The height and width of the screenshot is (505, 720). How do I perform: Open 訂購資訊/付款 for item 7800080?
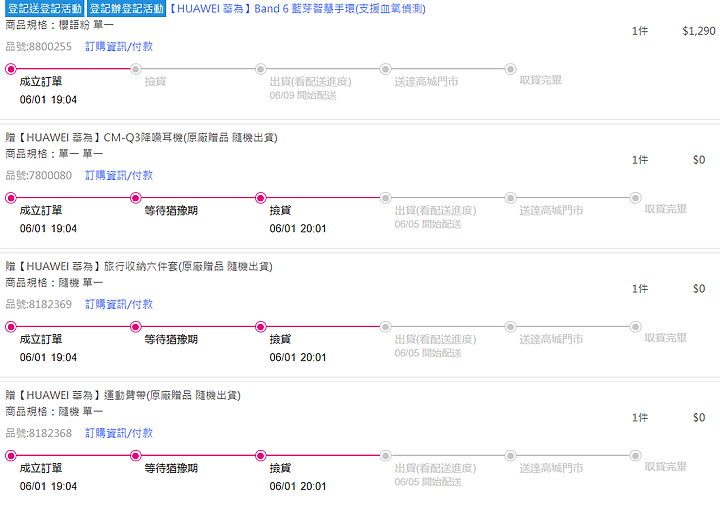coord(119,175)
